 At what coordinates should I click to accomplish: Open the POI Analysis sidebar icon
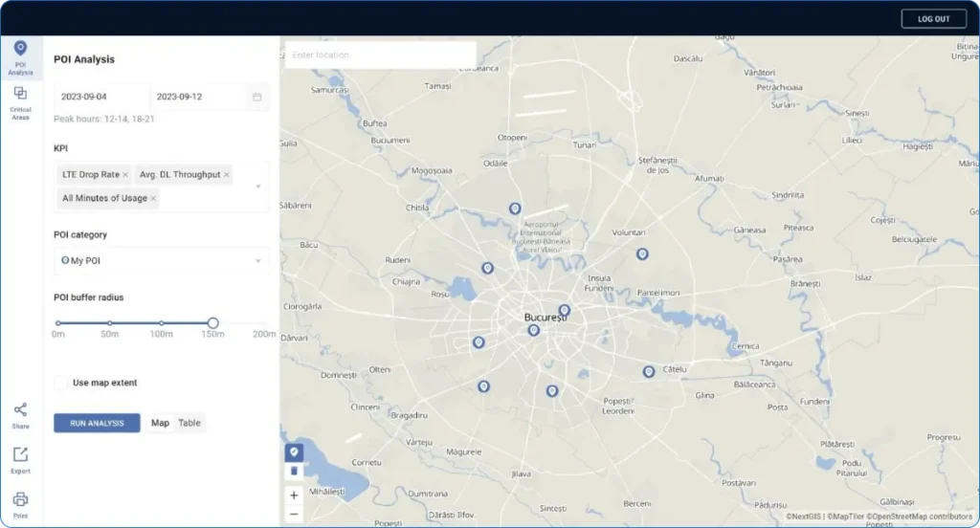[x=20, y=50]
